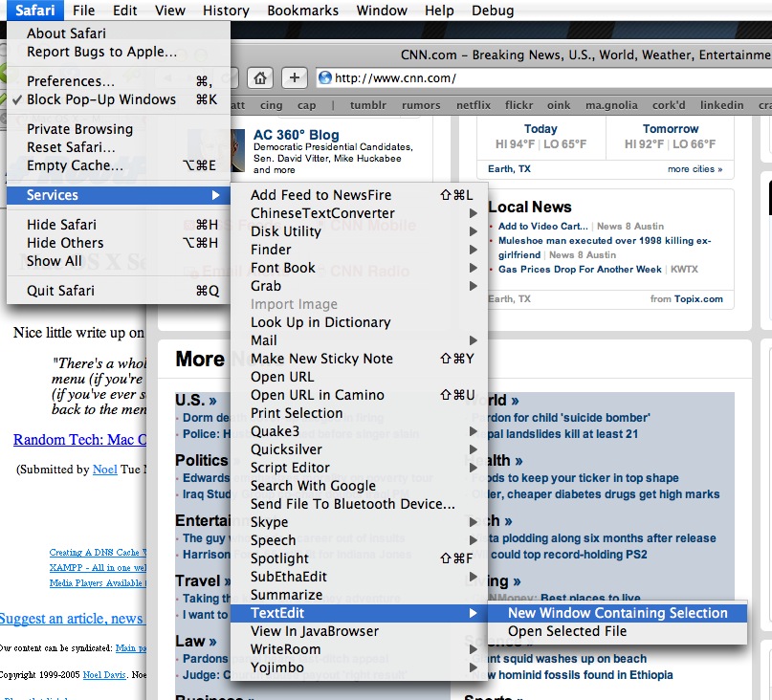Choose Search With Google service
Image resolution: width=772 pixels, height=700 pixels.
coord(359,486)
